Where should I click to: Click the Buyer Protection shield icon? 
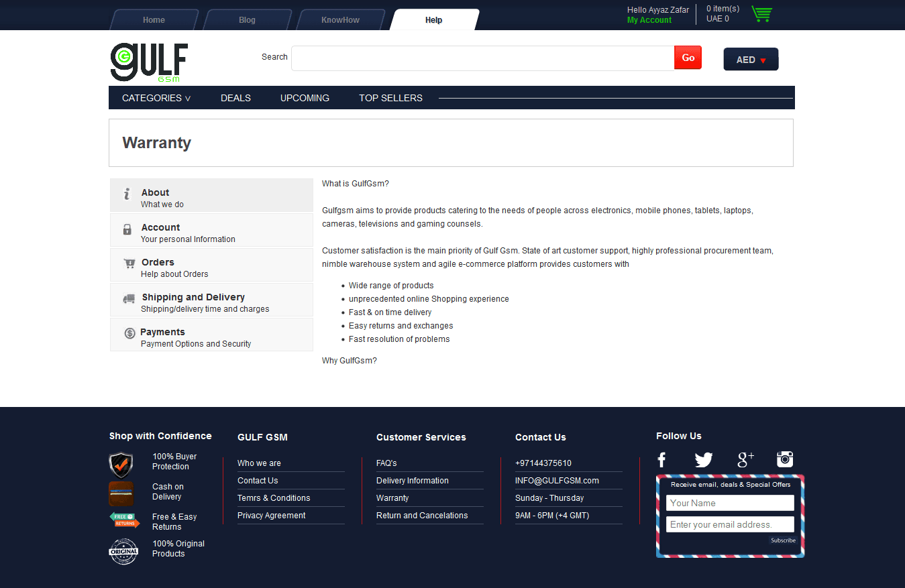pos(121,464)
